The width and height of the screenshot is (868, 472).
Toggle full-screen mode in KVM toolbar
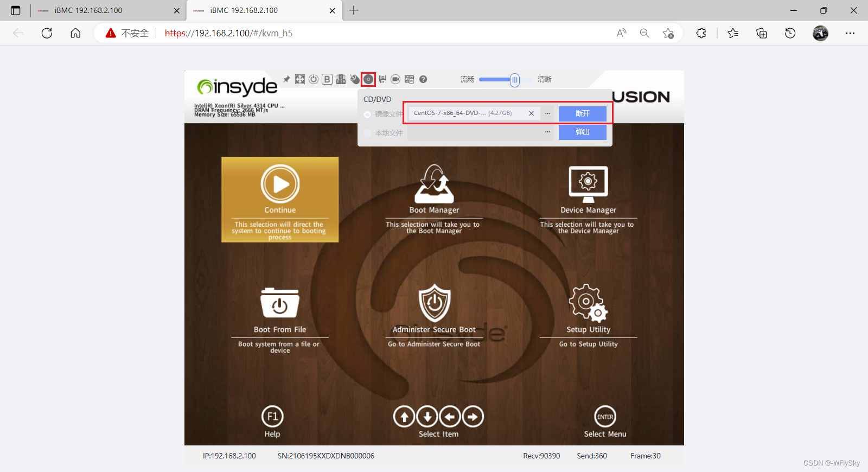(x=300, y=79)
